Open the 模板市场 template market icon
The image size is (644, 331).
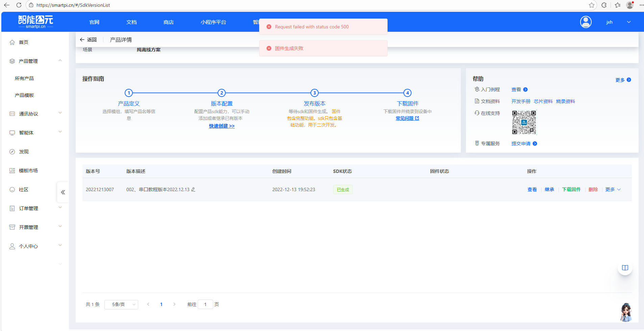point(12,170)
